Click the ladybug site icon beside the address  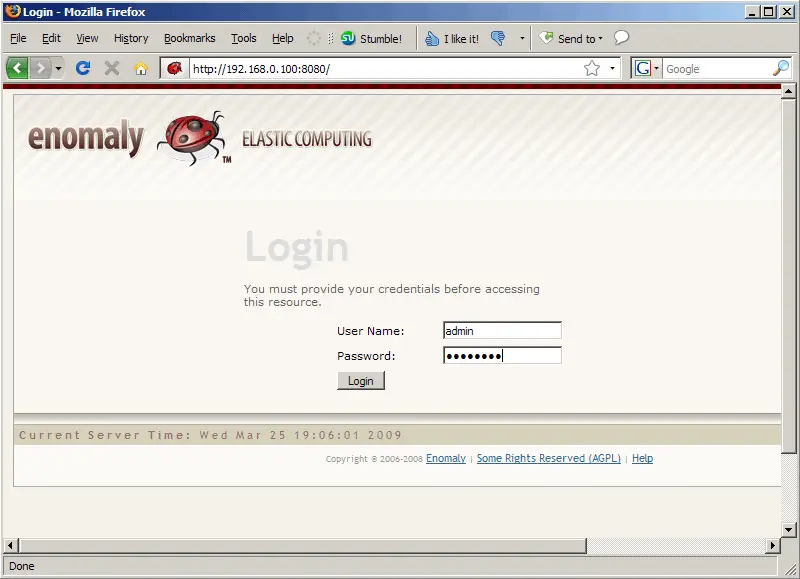pos(174,68)
